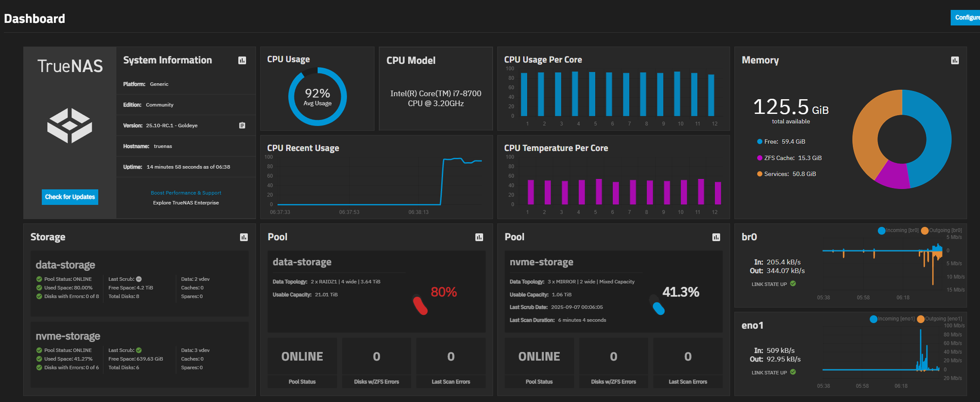Open Memory reports chart icon
This screenshot has width=980, height=402.
[x=955, y=60]
